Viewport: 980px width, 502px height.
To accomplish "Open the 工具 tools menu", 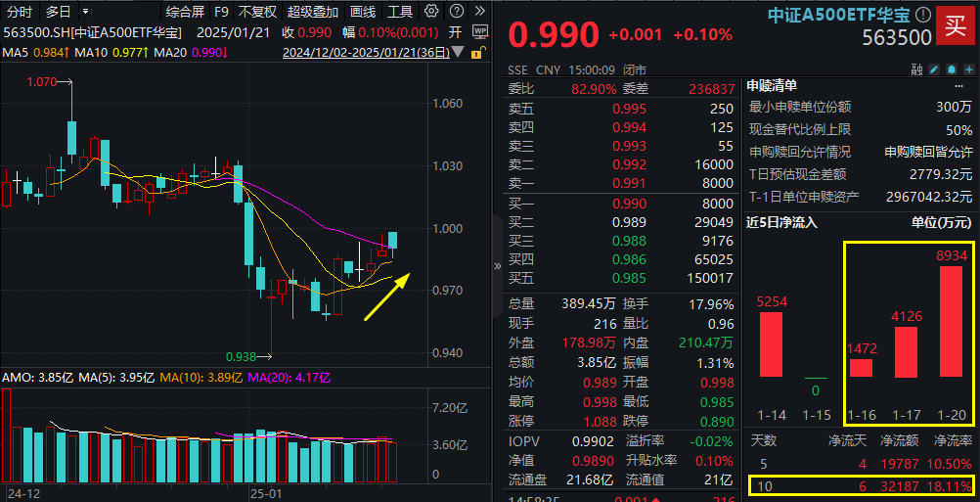I will (x=400, y=12).
